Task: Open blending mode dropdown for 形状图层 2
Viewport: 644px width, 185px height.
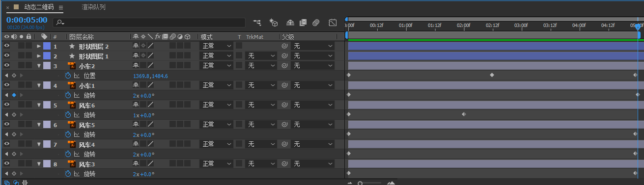Action: point(217,46)
